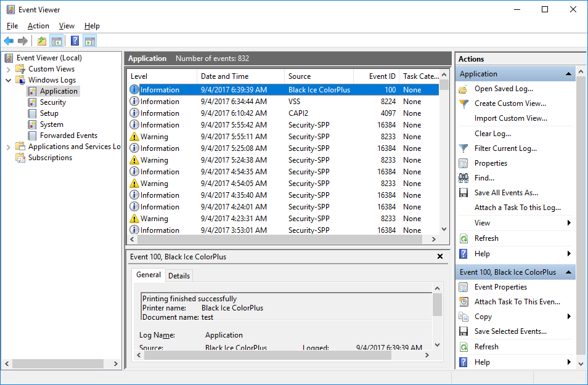Click the Back arrow toolbar icon
588x385 pixels.
(9, 41)
